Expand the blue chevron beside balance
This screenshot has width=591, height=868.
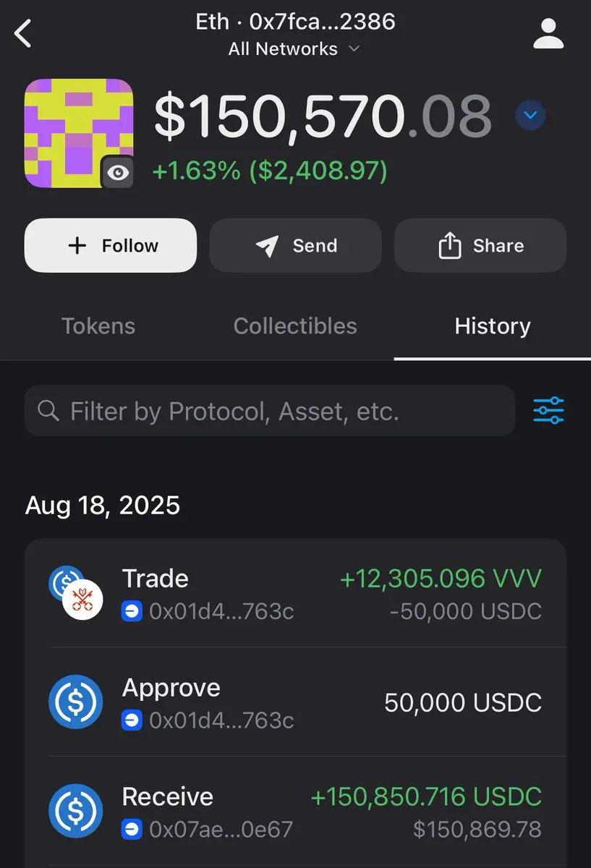tap(530, 116)
